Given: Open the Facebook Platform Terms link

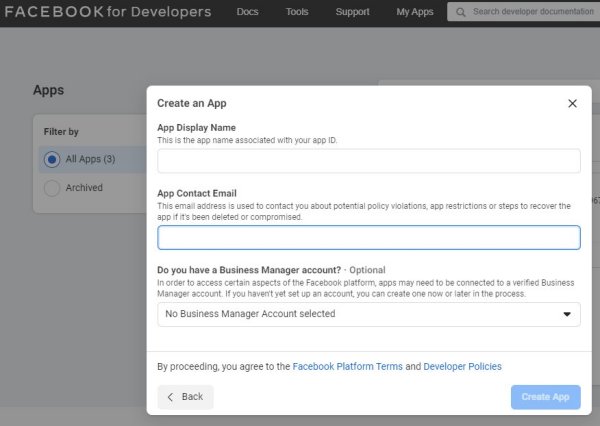Looking at the screenshot, I should coord(347,367).
